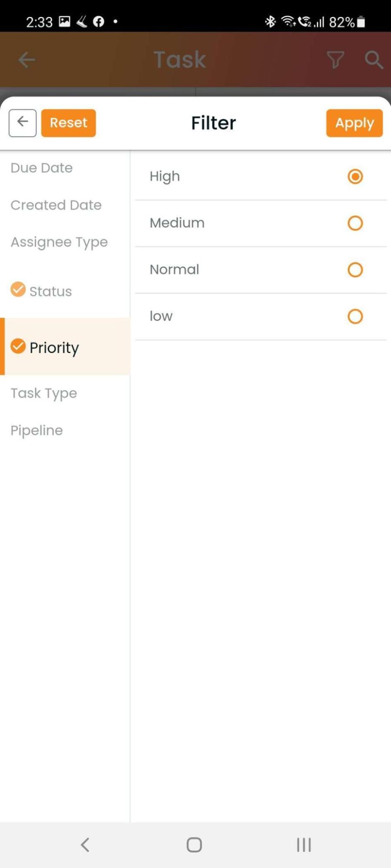Open the search magnifier icon
The height and width of the screenshot is (868, 391).
(x=374, y=59)
